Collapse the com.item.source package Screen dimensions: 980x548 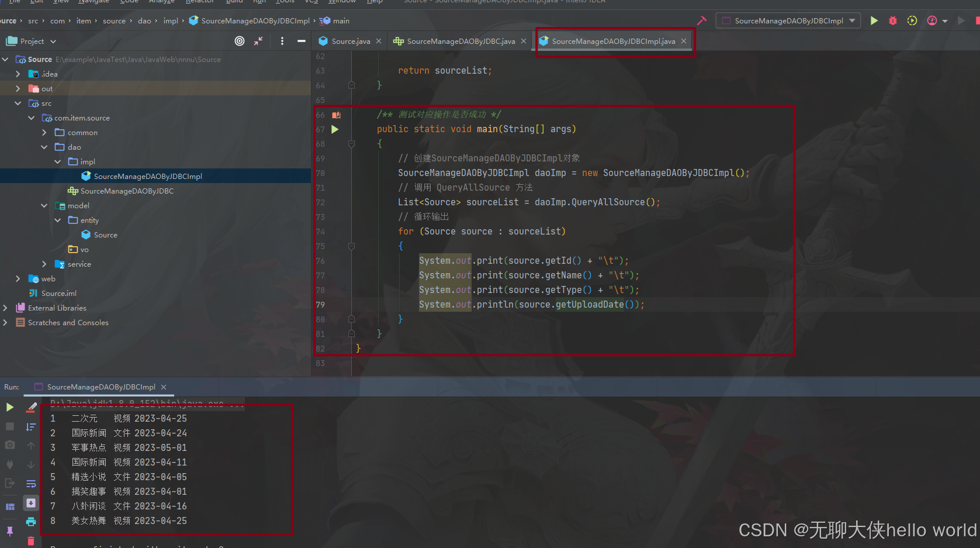pos(31,118)
